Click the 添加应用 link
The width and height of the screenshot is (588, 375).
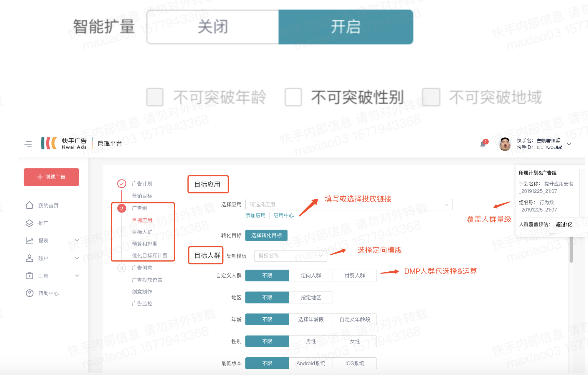(255, 215)
